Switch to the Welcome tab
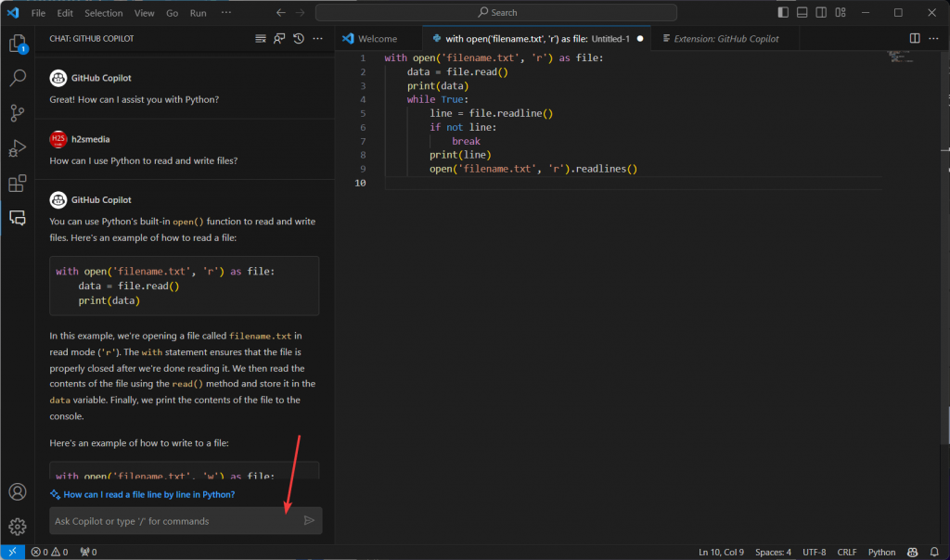Screen dimensions: 950x560 (x=378, y=38)
